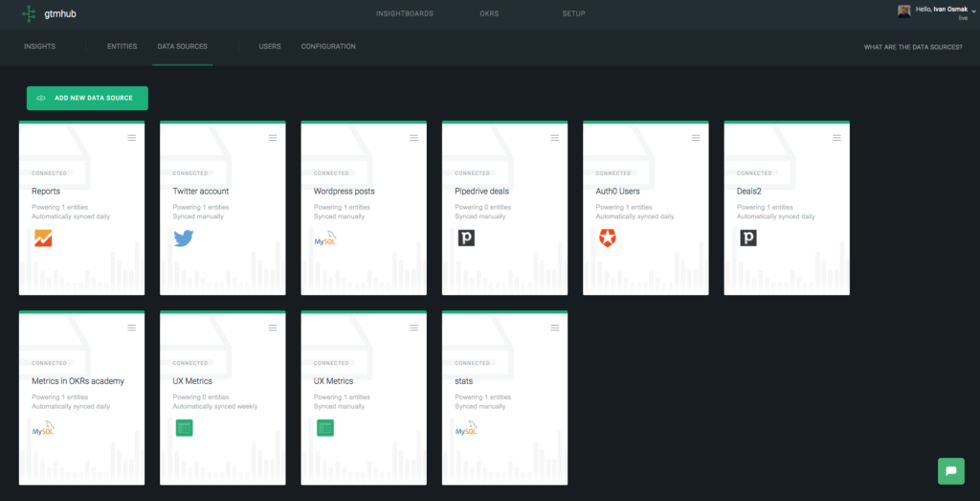This screenshot has width=980, height=501.
Task: Click the Twitter account data source title
Action: tap(201, 192)
